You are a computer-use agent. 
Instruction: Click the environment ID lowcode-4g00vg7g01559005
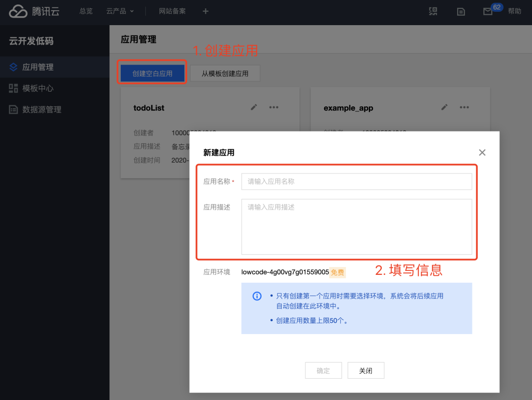285,272
